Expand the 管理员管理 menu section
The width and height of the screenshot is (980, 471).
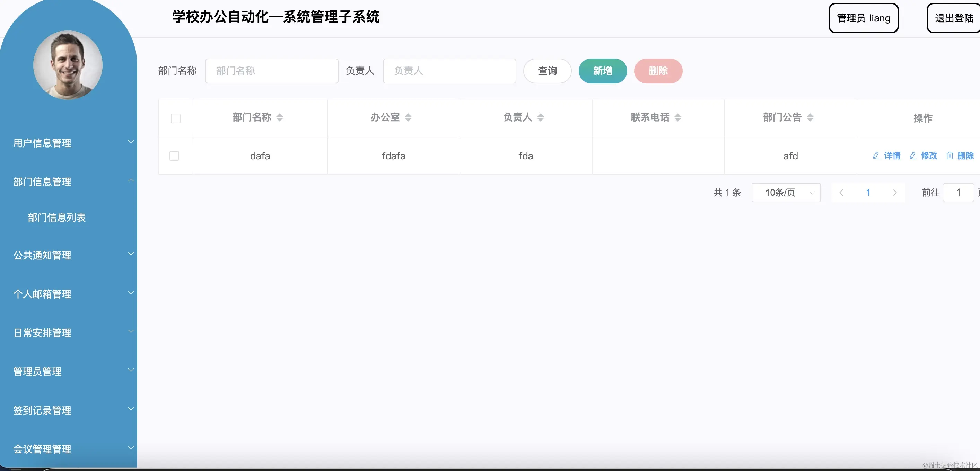pyautogui.click(x=37, y=372)
